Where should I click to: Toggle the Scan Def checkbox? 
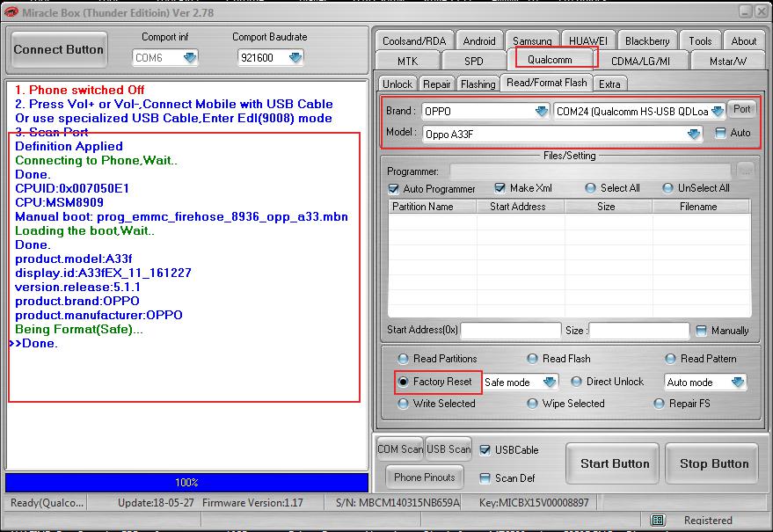click(485, 477)
